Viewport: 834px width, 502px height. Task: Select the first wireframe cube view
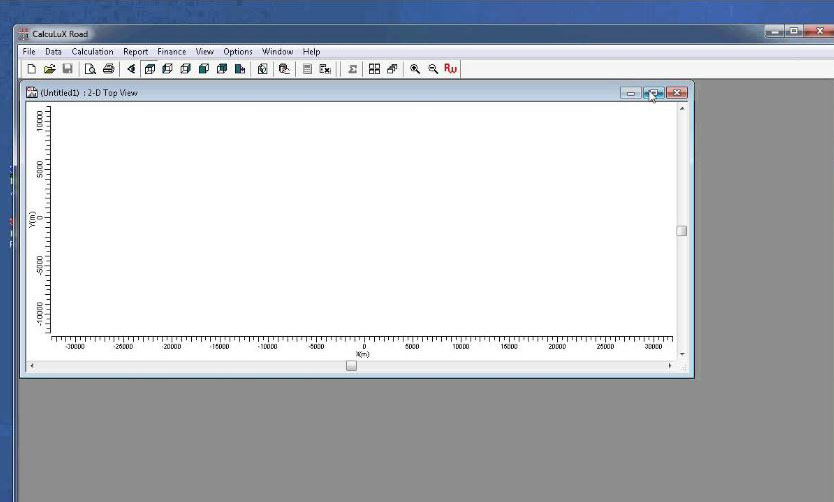coord(149,69)
